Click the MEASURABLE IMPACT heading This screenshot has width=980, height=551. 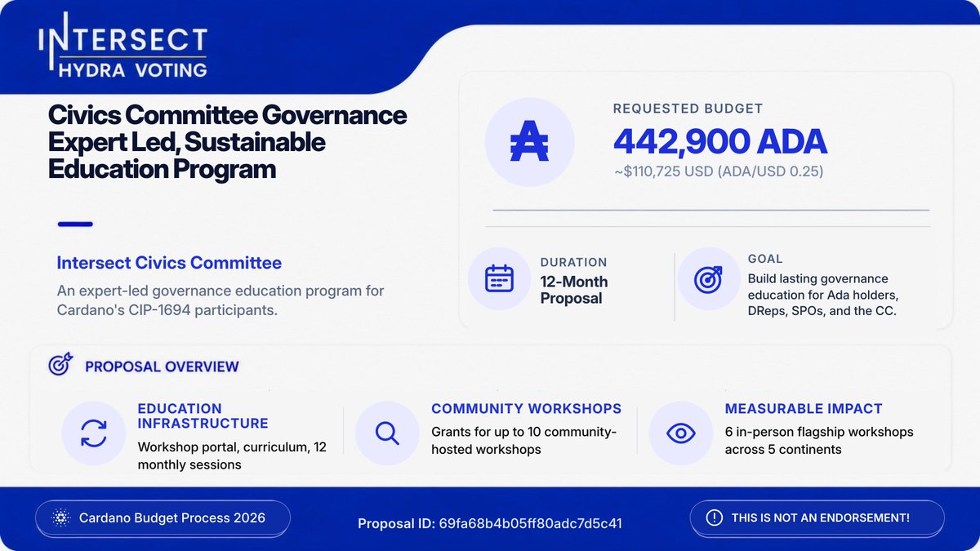804,409
